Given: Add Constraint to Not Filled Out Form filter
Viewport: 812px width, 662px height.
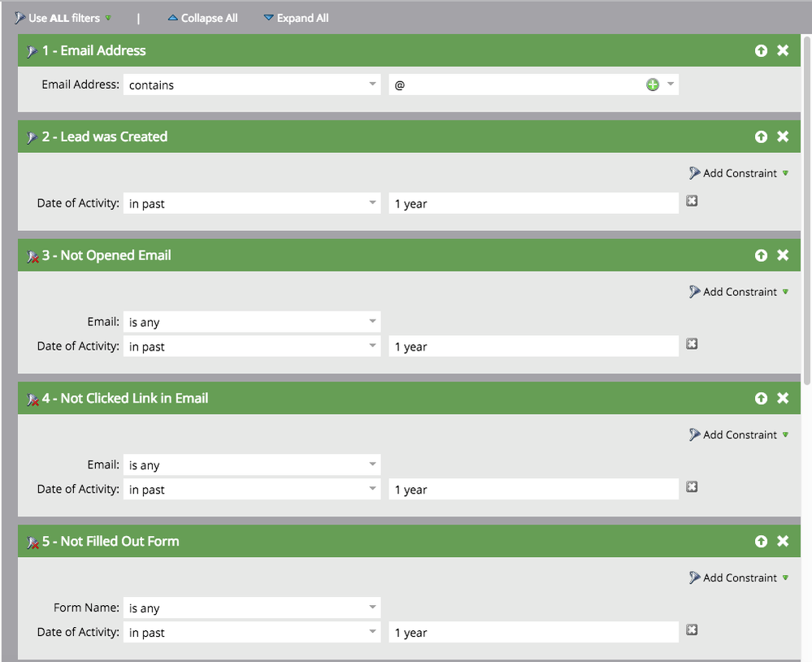Looking at the screenshot, I should pyautogui.click(x=739, y=578).
